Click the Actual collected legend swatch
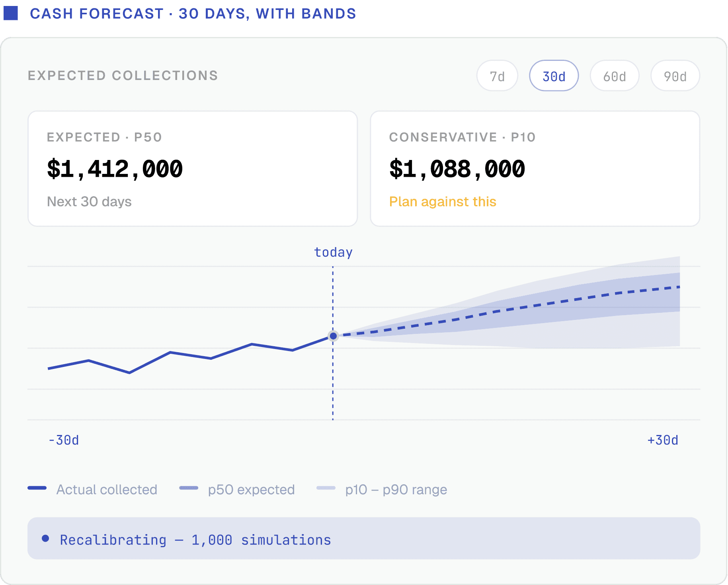Screen dimensions: 728x585 [37, 488]
